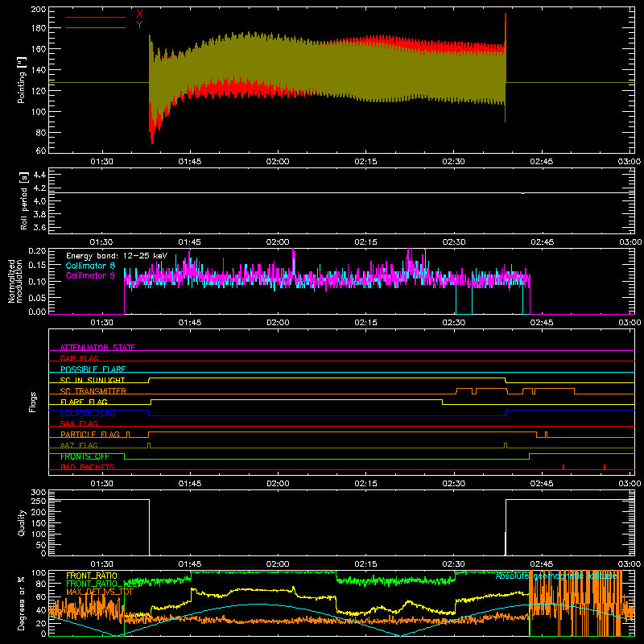
Task: Click the ECLIPSE_FLAG label
Action: point(88,413)
